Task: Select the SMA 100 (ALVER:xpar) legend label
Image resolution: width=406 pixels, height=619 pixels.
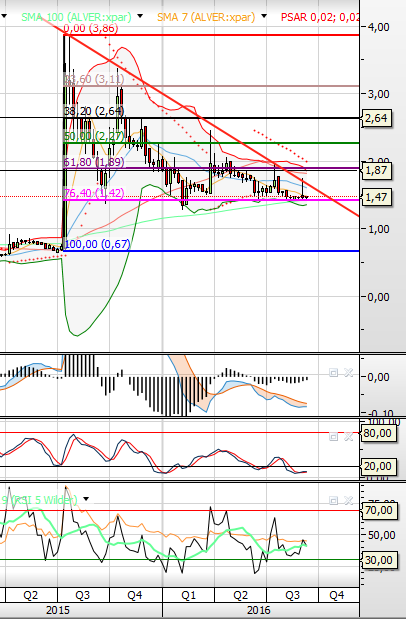Action: tap(76, 17)
